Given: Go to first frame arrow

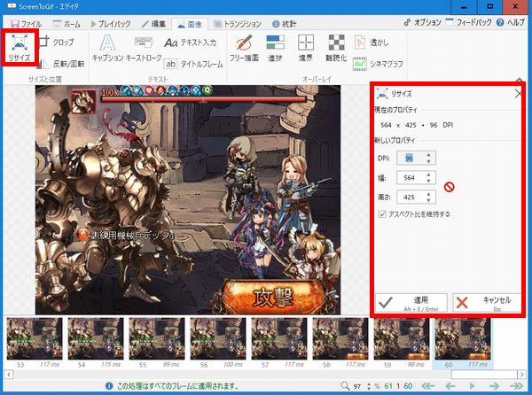Looking at the screenshot, I should coord(428,386).
